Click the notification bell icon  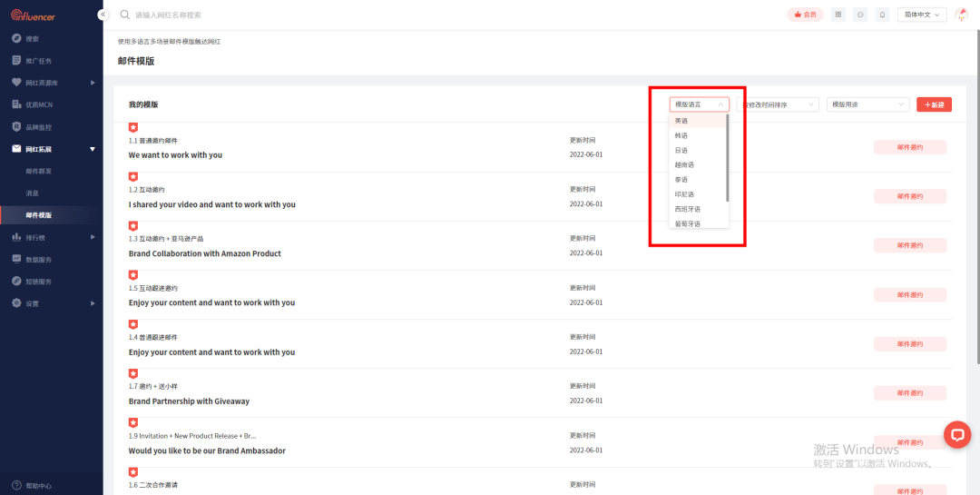tap(882, 15)
